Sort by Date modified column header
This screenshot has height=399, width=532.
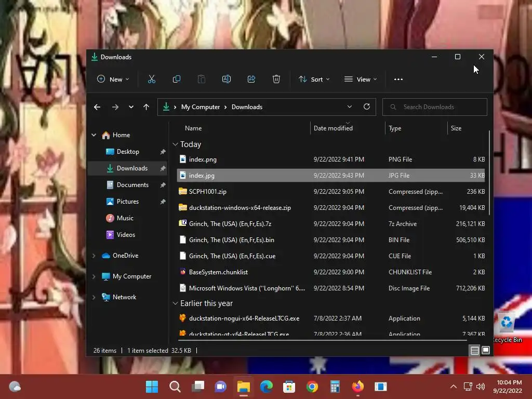tap(348, 128)
